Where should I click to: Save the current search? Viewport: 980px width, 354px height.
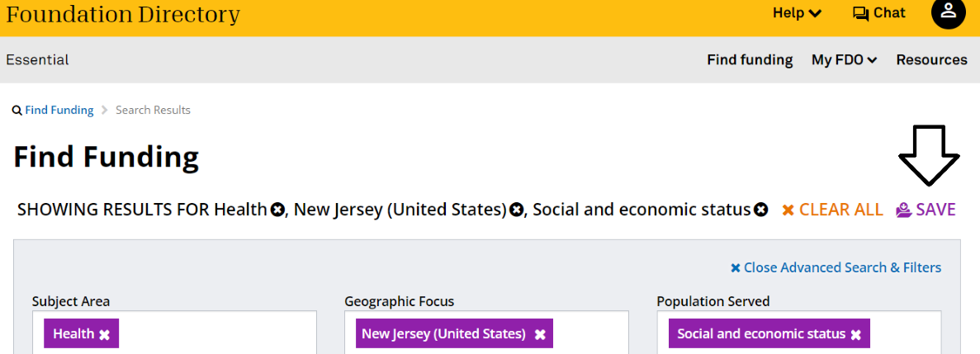click(926, 210)
